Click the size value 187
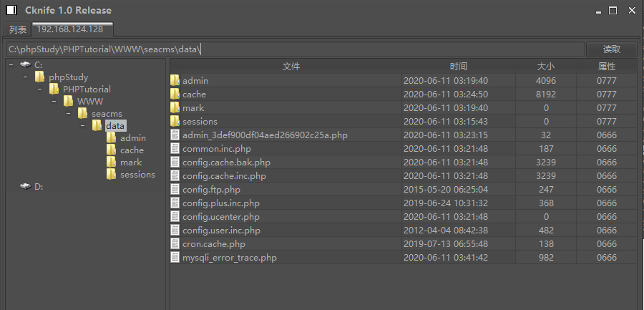This screenshot has width=644, height=310. pos(546,148)
